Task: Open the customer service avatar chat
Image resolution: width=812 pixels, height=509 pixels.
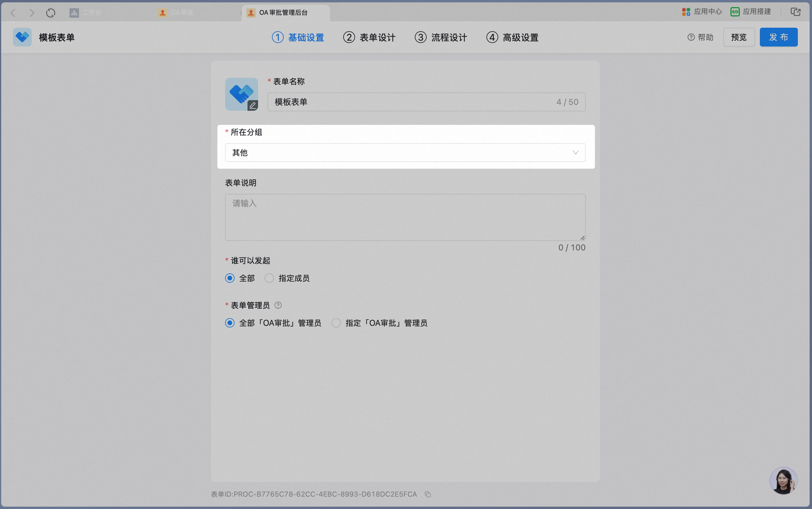Action: click(x=783, y=480)
